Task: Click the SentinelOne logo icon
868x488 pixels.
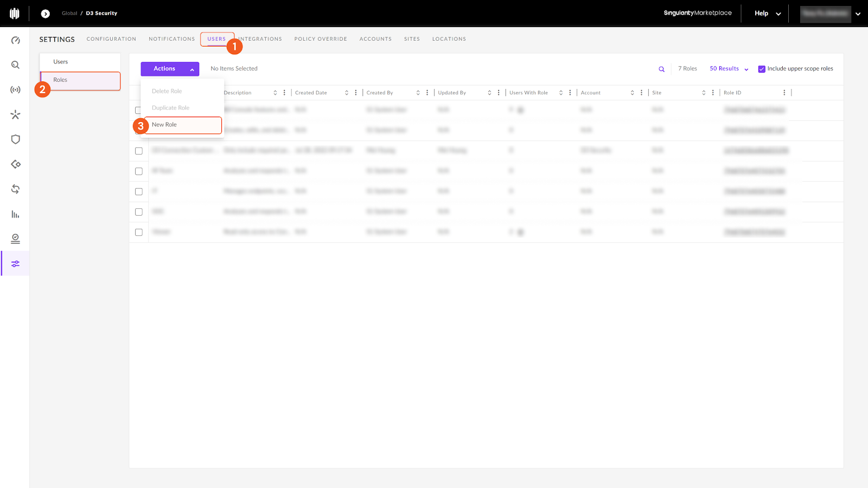Action: [x=15, y=14]
